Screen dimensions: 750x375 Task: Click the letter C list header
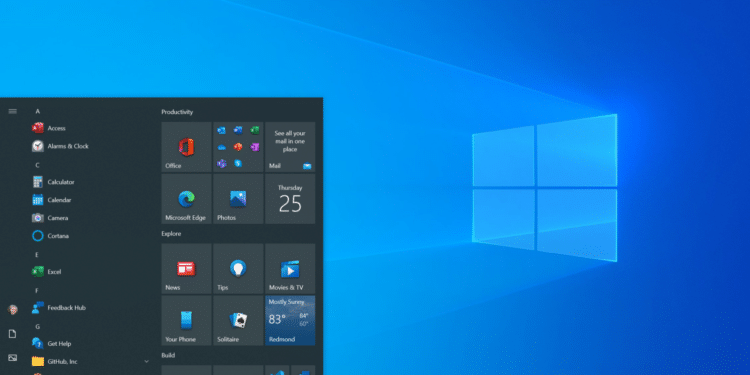point(38,165)
